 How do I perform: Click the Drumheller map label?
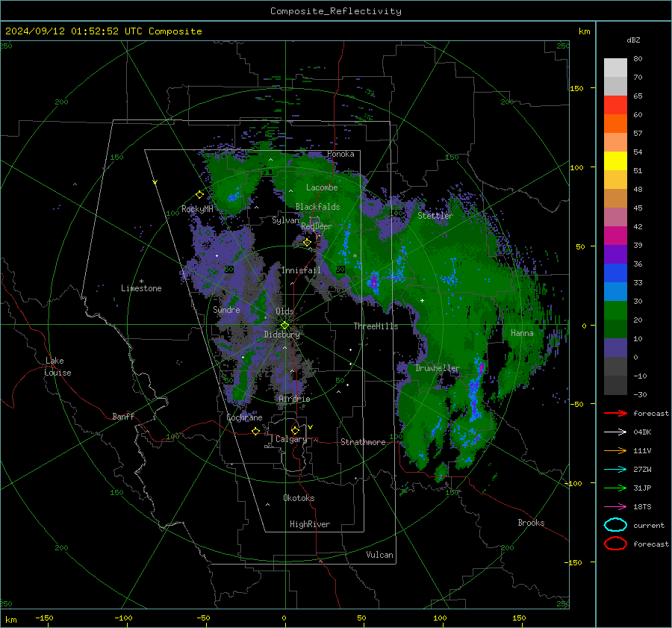pos(437,368)
